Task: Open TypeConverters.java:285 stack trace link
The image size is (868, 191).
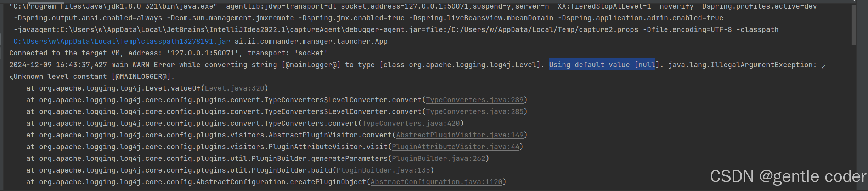Action: pyautogui.click(x=475, y=111)
